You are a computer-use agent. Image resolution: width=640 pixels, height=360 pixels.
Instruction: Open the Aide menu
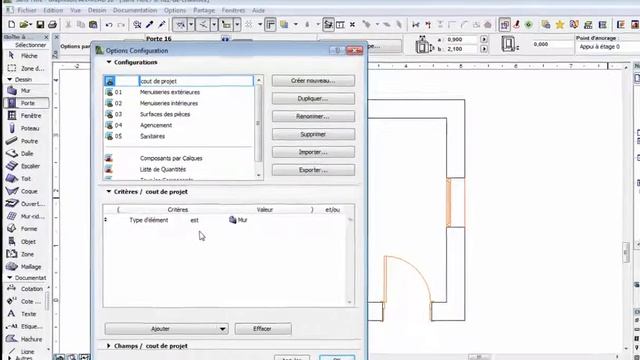tap(258, 10)
